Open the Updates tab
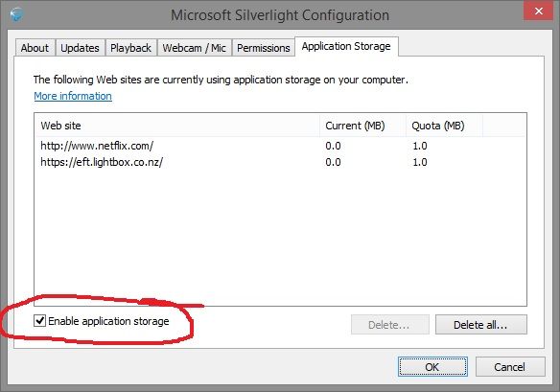The height and width of the screenshot is (392, 560). click(80, 48)
